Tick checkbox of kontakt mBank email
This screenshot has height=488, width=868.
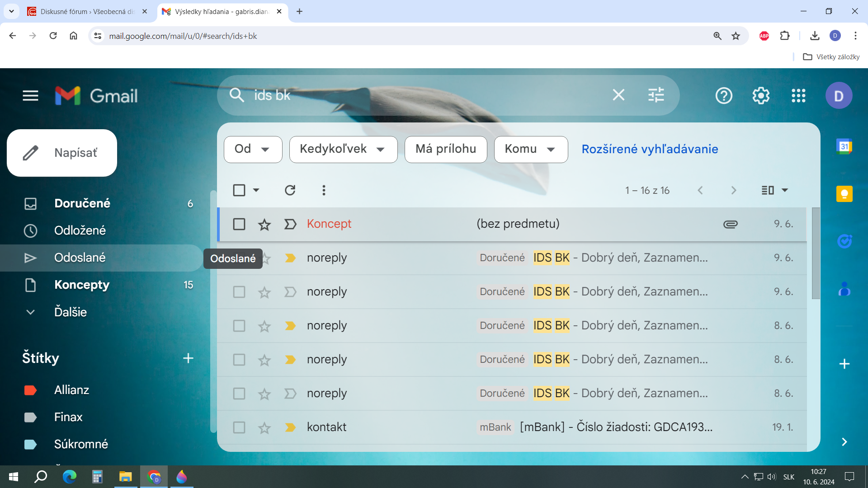(x=239, y=427)
